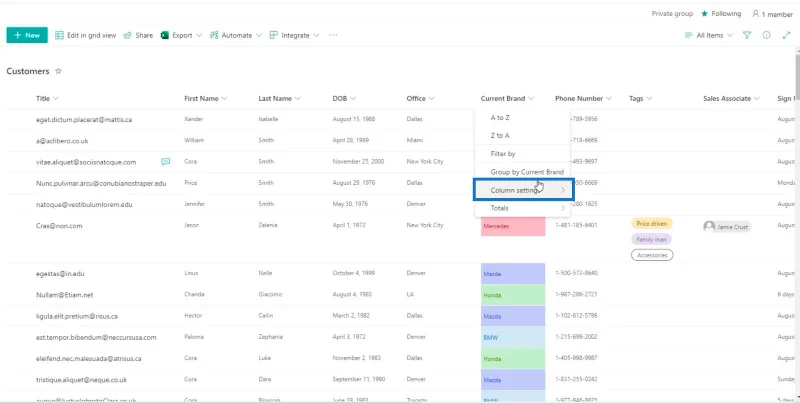Open the a@aclibero.co.uk item

62,141
